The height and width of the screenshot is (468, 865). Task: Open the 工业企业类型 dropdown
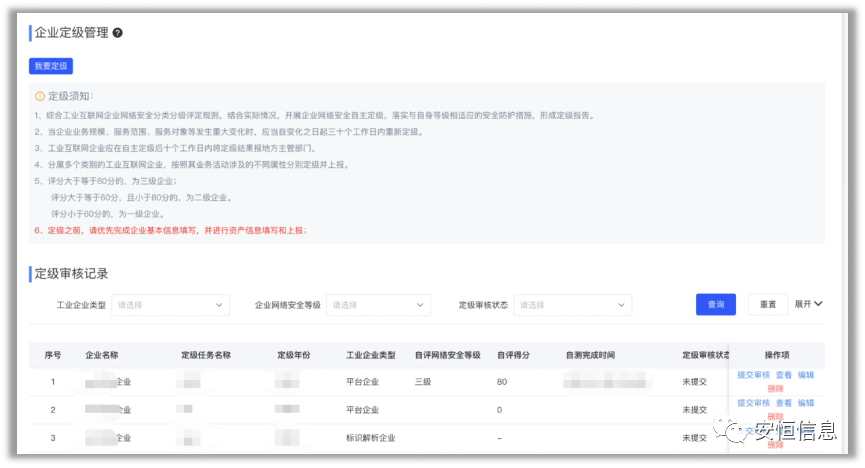(170, 305)
